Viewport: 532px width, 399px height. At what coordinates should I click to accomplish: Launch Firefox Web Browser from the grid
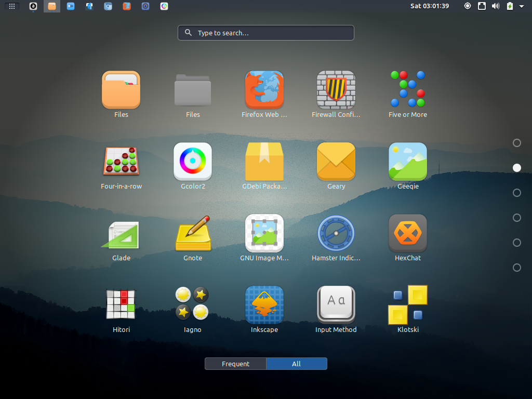click(264, 90)
